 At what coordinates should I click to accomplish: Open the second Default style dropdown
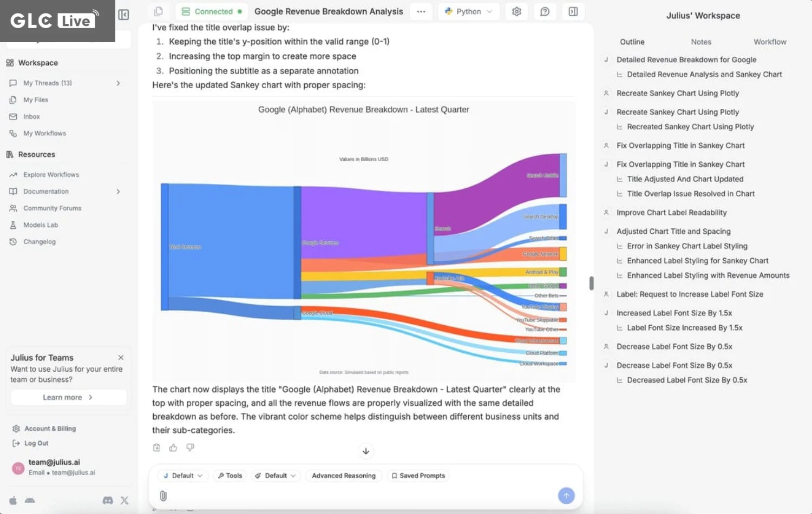click(x=276, y=476)
